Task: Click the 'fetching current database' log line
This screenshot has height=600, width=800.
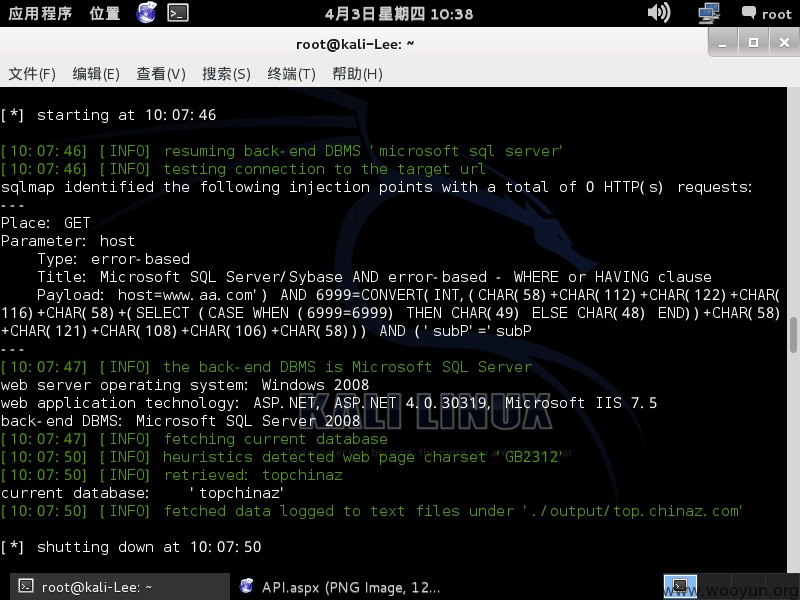Action: pyautogui.click(x=194, y=439)
